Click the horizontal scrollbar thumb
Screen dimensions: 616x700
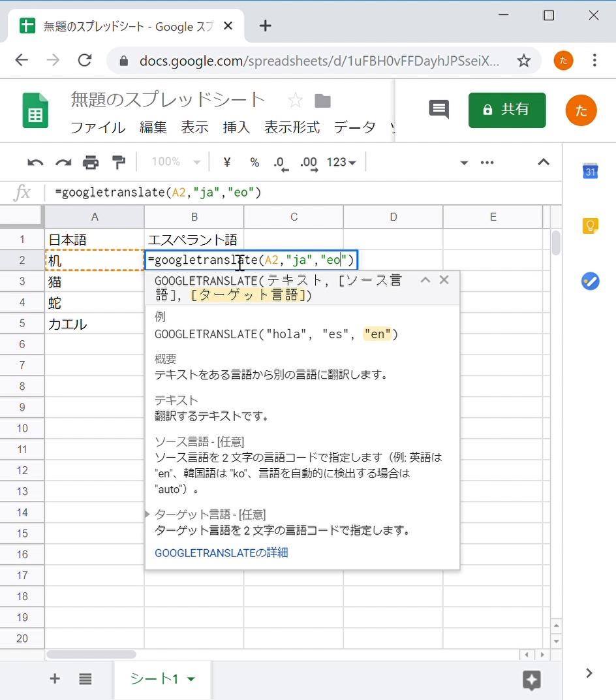(91, 654)
